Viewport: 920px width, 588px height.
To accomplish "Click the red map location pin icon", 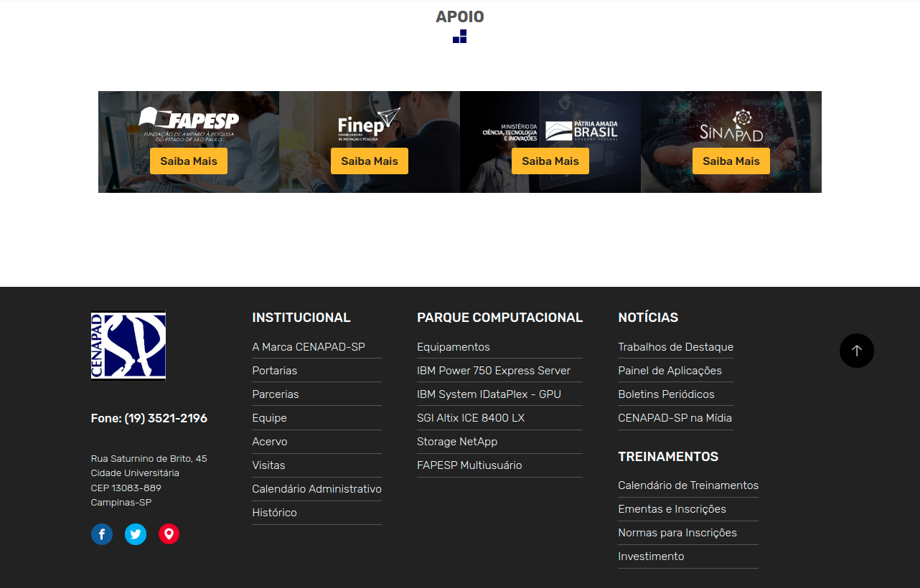I will tap(169, 534).
